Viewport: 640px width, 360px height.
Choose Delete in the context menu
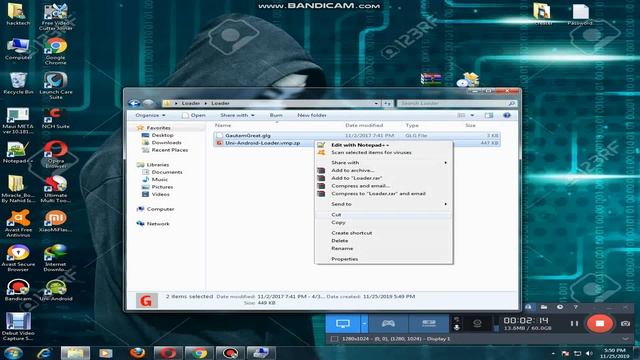click(384, 241)
